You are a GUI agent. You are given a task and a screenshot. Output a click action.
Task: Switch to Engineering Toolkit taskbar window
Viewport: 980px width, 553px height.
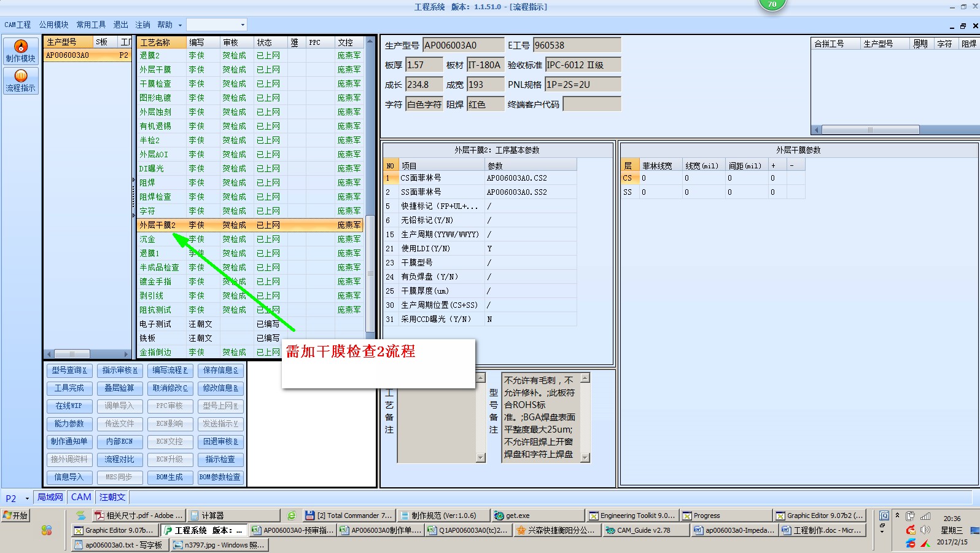coord(632,516)
